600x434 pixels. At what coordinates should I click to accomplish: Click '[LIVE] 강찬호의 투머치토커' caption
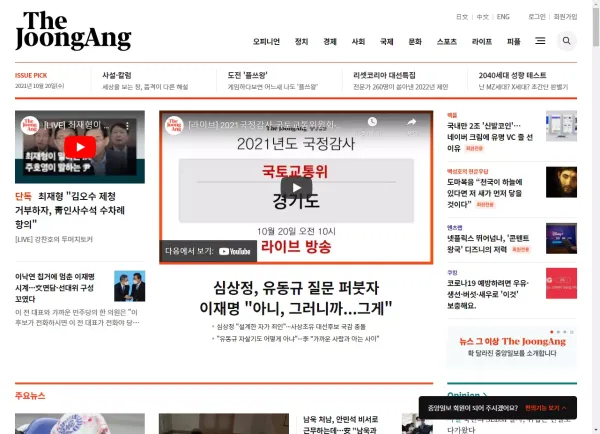point(54,240)
